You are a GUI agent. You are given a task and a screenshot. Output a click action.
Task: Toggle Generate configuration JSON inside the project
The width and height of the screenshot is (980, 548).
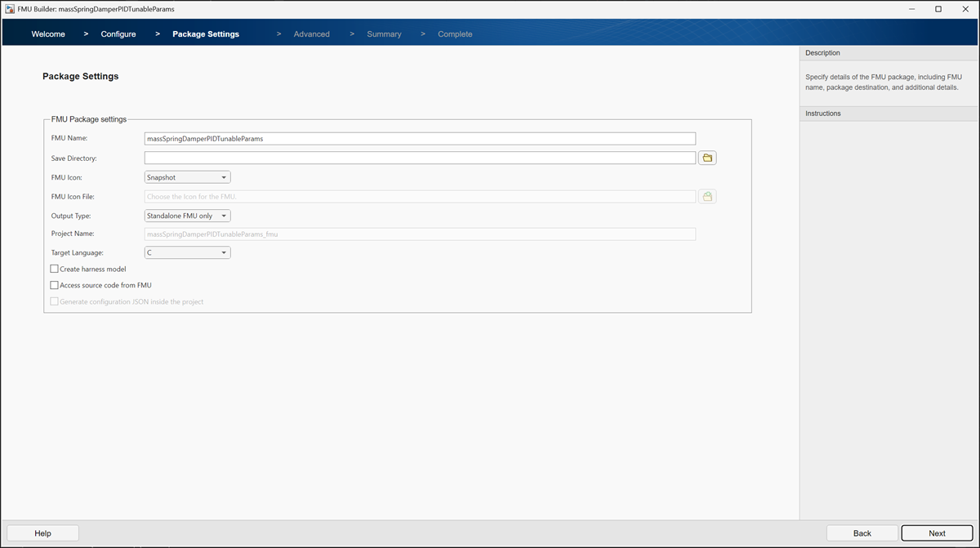click(54, 301)
